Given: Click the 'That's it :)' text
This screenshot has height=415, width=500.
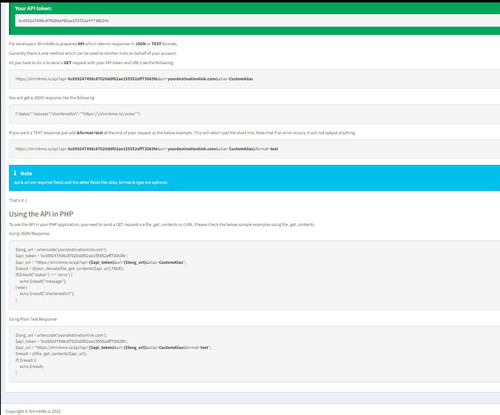Looking at the screenshot, I should pos(18,200).
